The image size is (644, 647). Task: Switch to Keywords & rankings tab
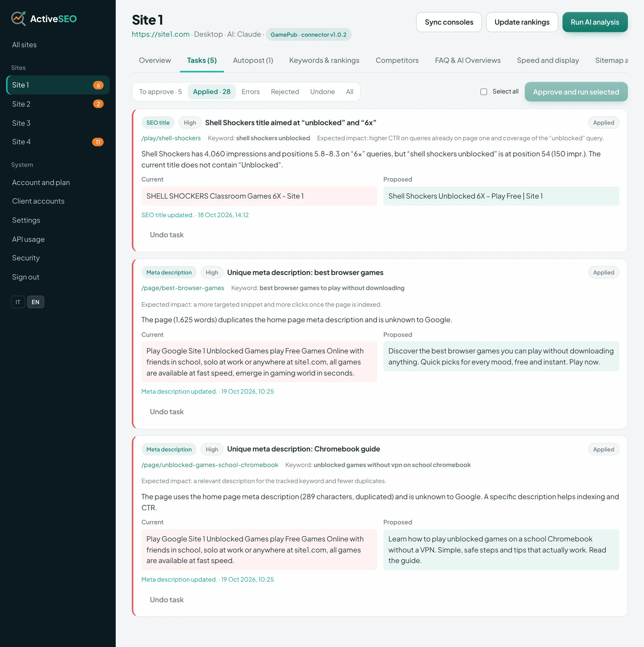click(x=324, y=60)
